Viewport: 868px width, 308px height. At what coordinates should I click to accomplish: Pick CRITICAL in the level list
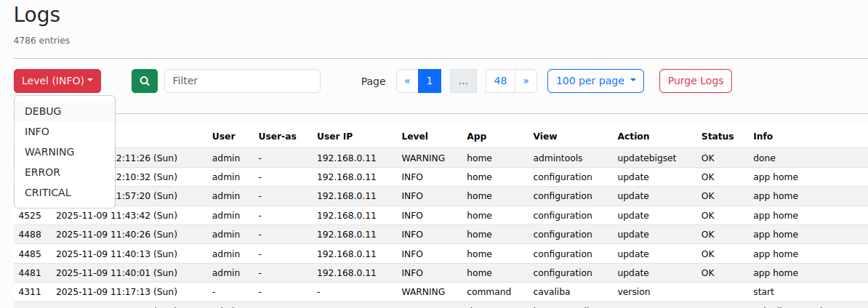[48, 192]
